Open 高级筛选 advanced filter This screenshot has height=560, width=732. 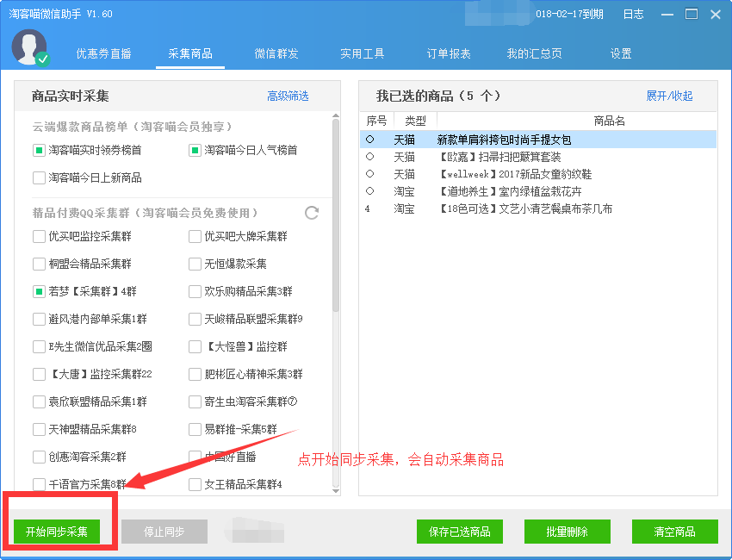(x=288, y=96)
